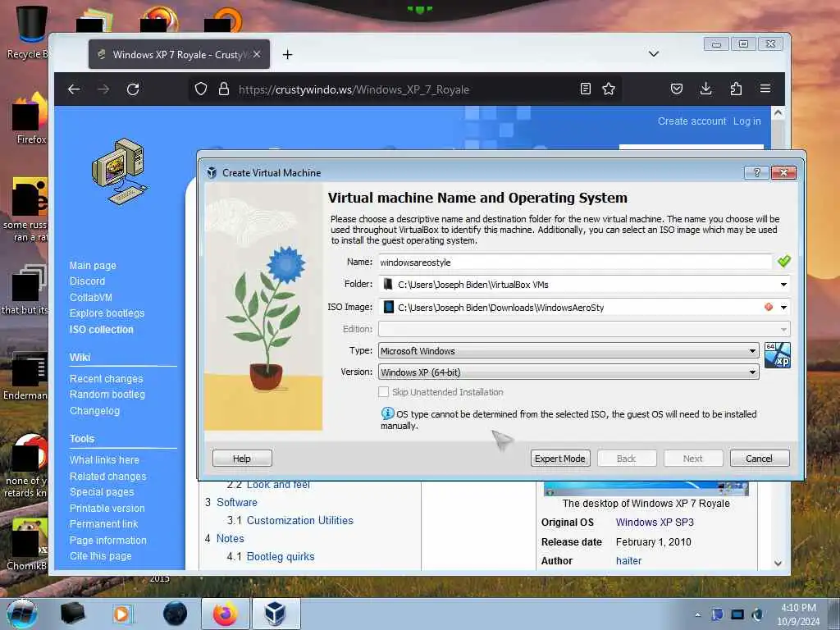This screenshot has width=840, height=630.
Task: Close the Windows XP 7 Royale tab
Action: (x=257, y=54)
